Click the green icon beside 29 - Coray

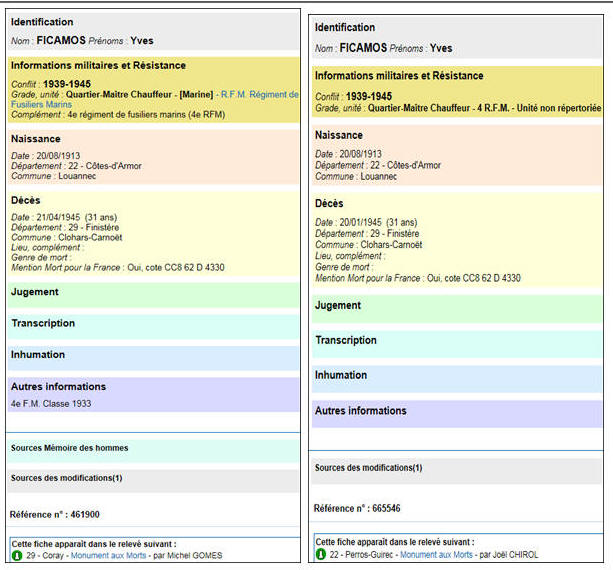[16, 555]
